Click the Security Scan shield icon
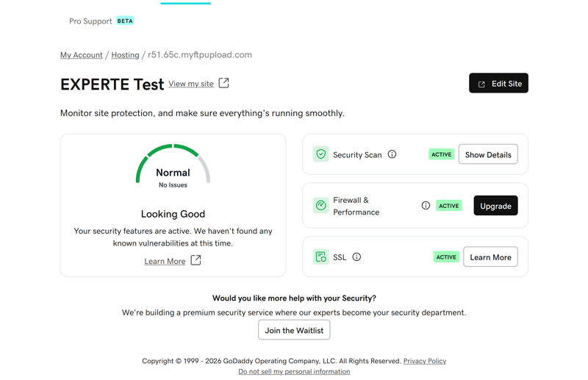The height and width of the screenshot is (380, 588). tap(320, 154)
